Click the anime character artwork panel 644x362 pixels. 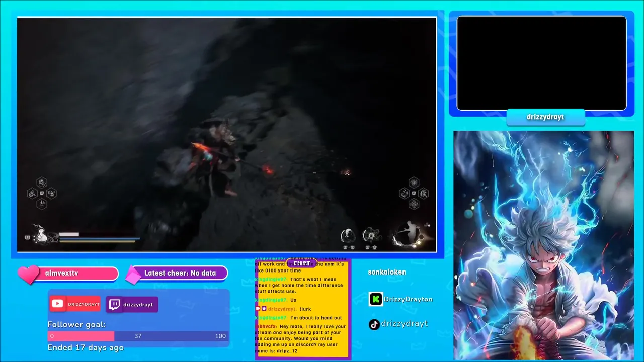click(543, 245)
